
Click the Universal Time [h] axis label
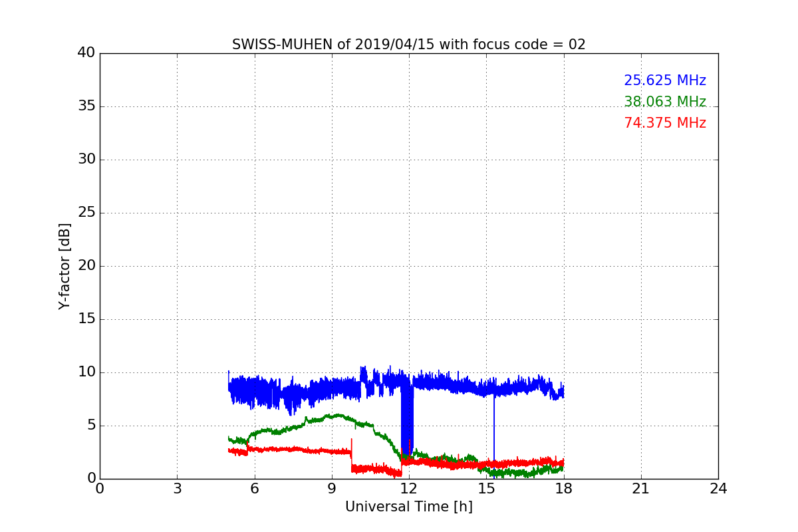click(408, 507)
